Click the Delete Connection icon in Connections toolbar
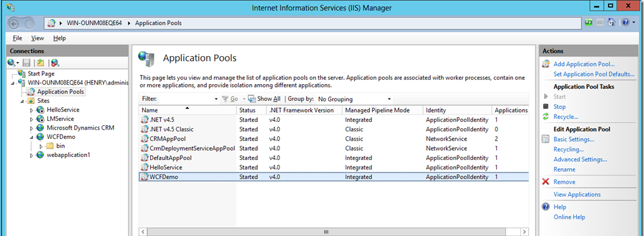This screenshot has width=644, height=236. pos(55,63)
